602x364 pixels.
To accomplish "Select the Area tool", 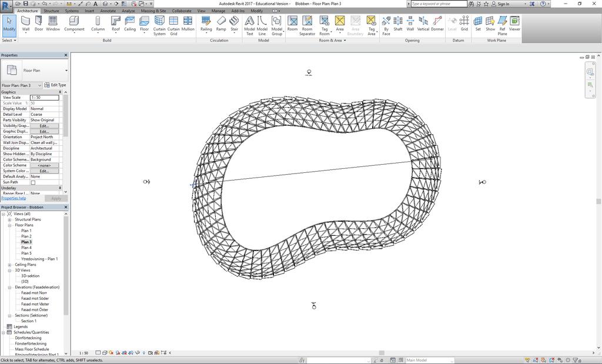I will [x=340, y=24].
